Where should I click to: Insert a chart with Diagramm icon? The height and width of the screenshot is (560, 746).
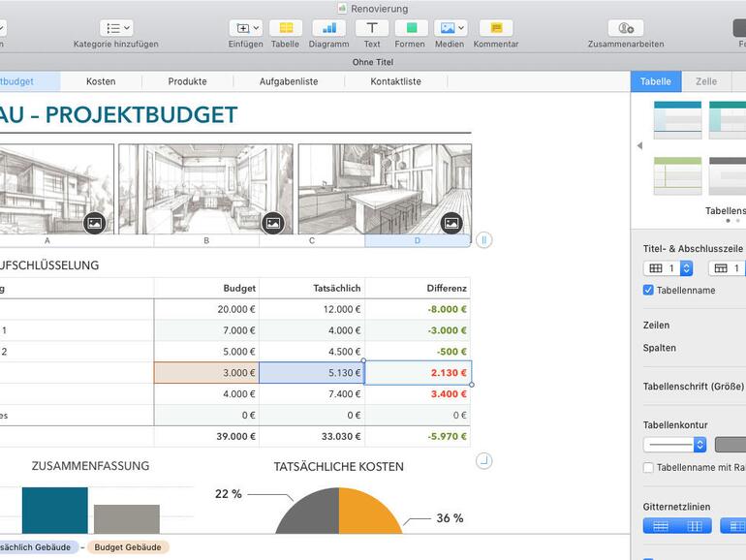pos(328,28)
